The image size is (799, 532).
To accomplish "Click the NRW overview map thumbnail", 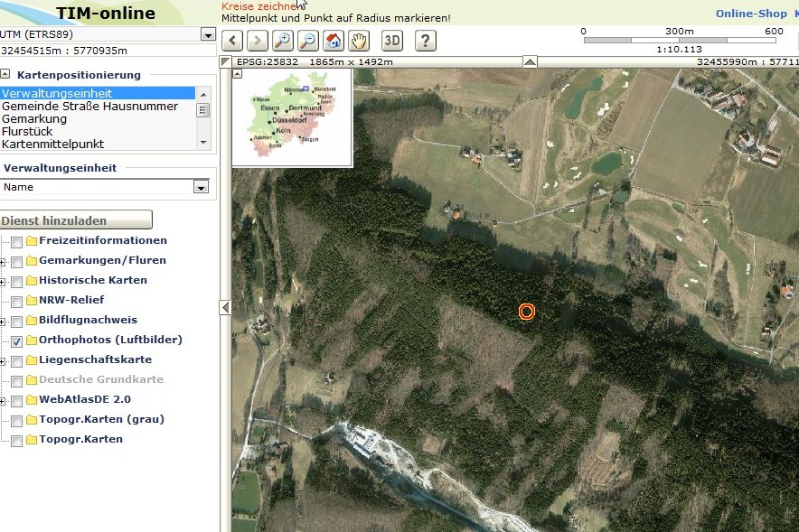I will pyautogui.click(x=292, y=117).
